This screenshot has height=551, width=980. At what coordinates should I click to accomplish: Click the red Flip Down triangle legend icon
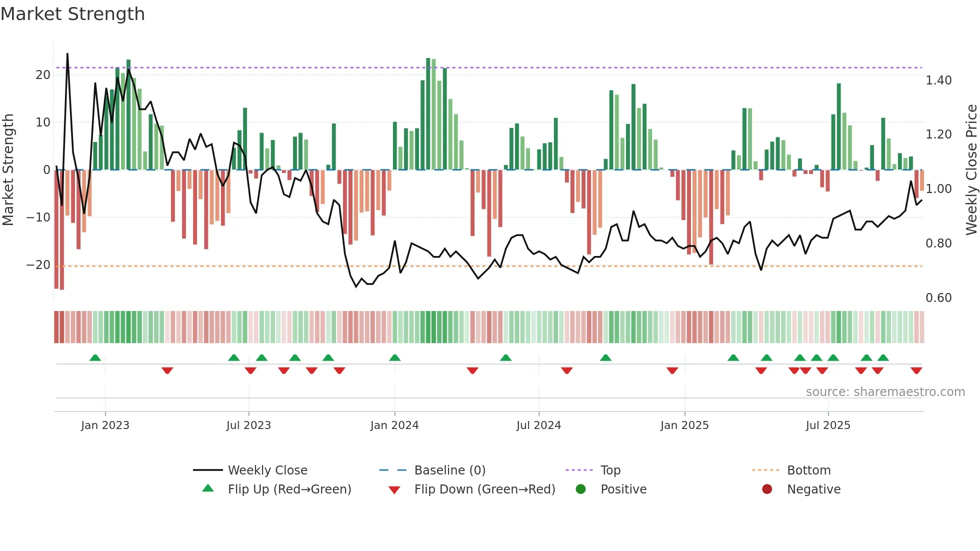[x=394, y=489]
